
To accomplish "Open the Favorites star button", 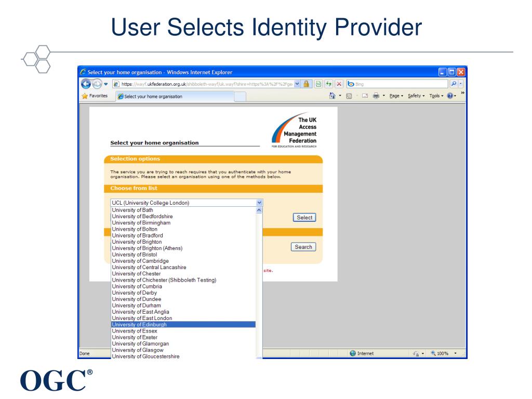I will 95,96.
